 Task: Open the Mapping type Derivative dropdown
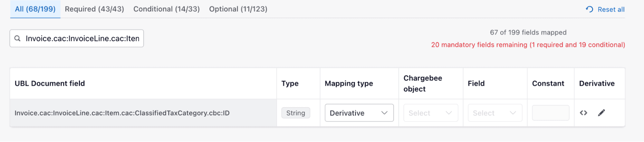[x=359, y=113]
